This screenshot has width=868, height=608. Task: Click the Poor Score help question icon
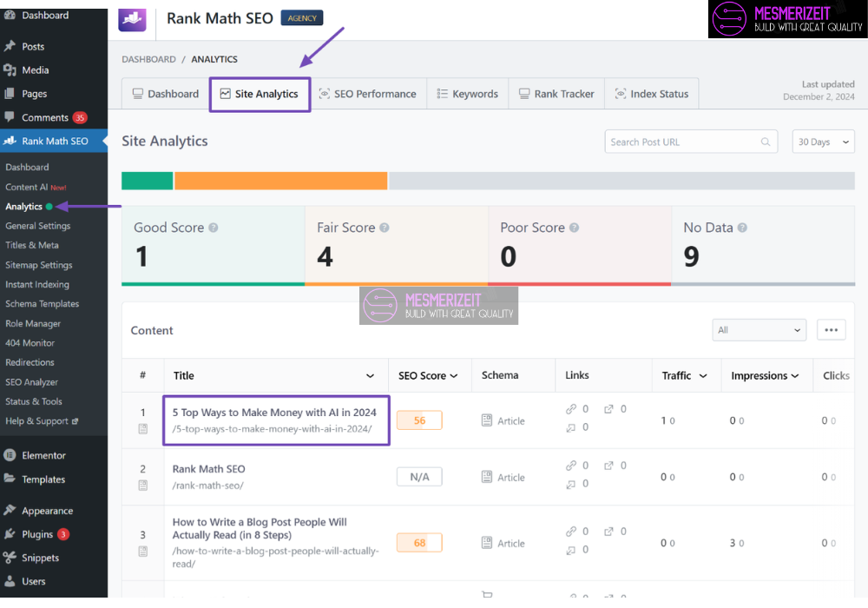point(574,228)
